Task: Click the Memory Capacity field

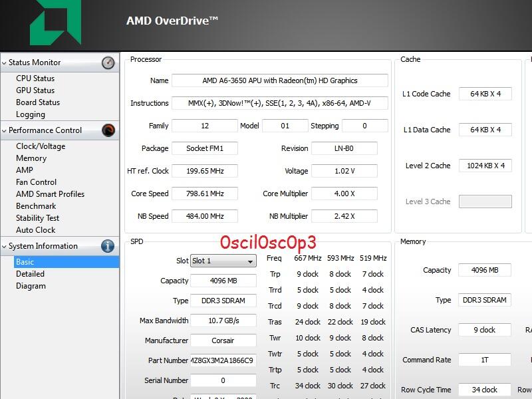Action: pyautogui.click(x=485, y=270)
